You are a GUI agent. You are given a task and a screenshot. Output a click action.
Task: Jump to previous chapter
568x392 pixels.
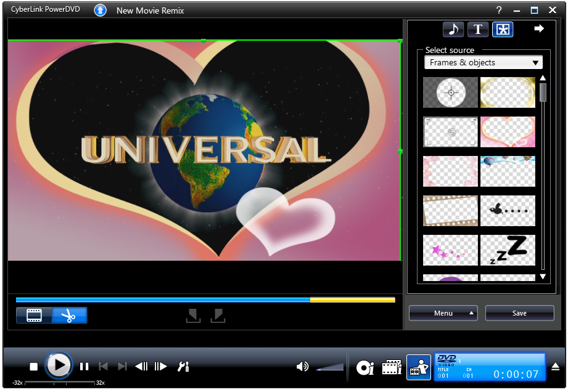pyautogui.click(x=103, y=367)
